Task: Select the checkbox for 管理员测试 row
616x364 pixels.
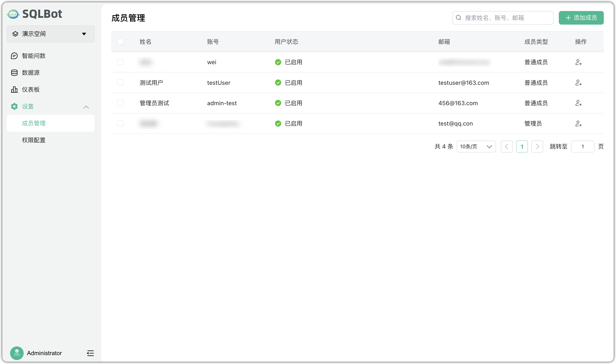Action: pos(120,103)
